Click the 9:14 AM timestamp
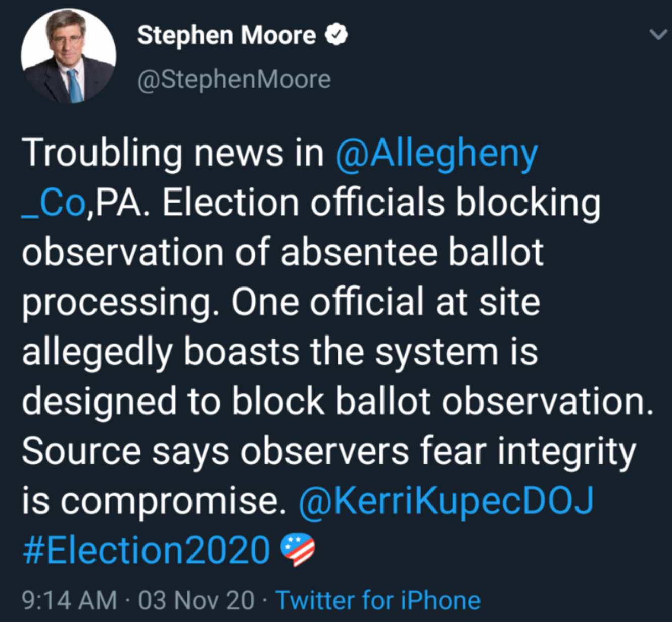Screen dimensions: 672x622 [69, 600]
